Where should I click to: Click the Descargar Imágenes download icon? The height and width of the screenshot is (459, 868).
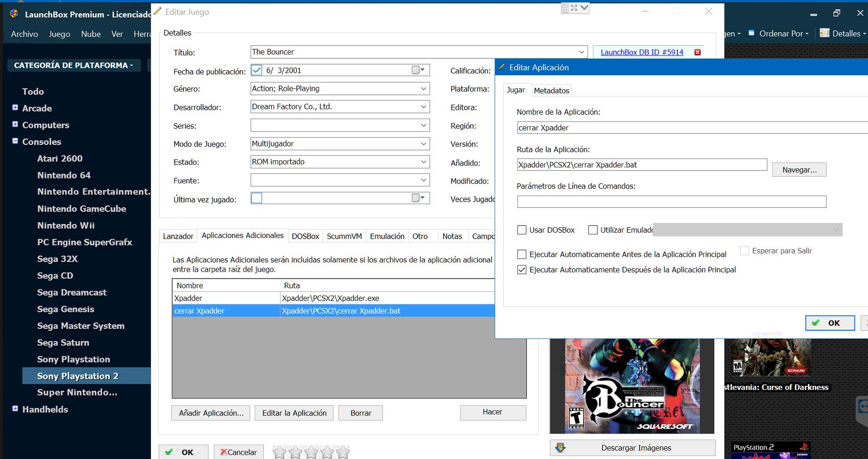[x=560, y=448]
